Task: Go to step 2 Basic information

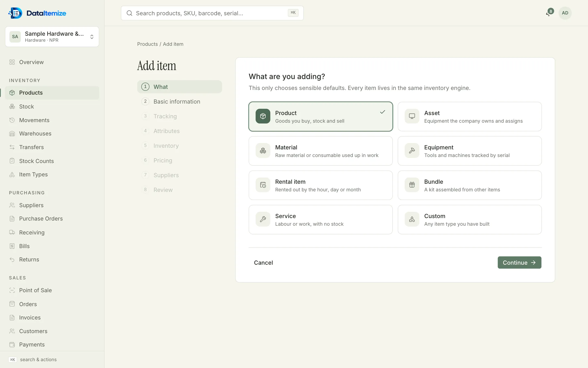Action: 179,101
